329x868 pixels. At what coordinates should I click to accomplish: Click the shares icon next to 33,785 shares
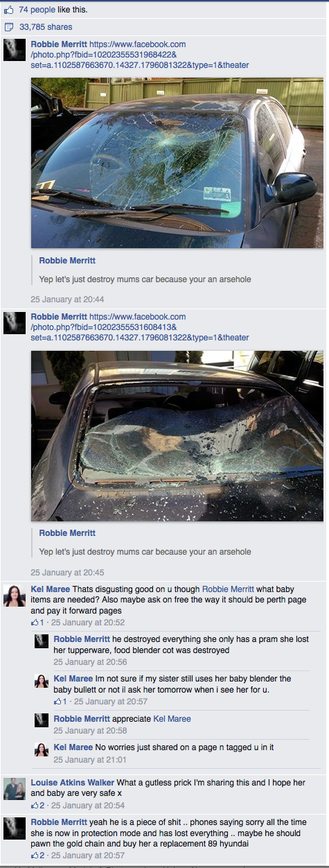pos(9,27)
